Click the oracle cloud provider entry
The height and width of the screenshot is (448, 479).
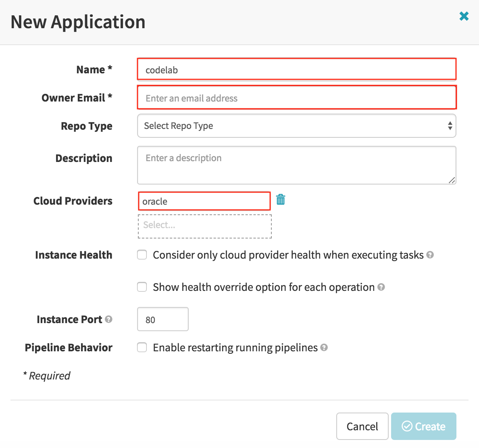(204, 201)
